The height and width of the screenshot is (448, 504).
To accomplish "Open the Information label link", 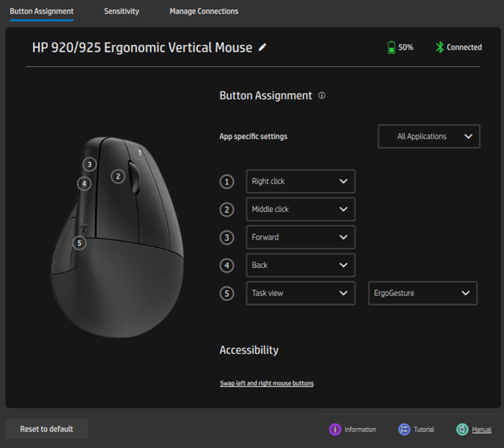I will click(x=360, y=429).
